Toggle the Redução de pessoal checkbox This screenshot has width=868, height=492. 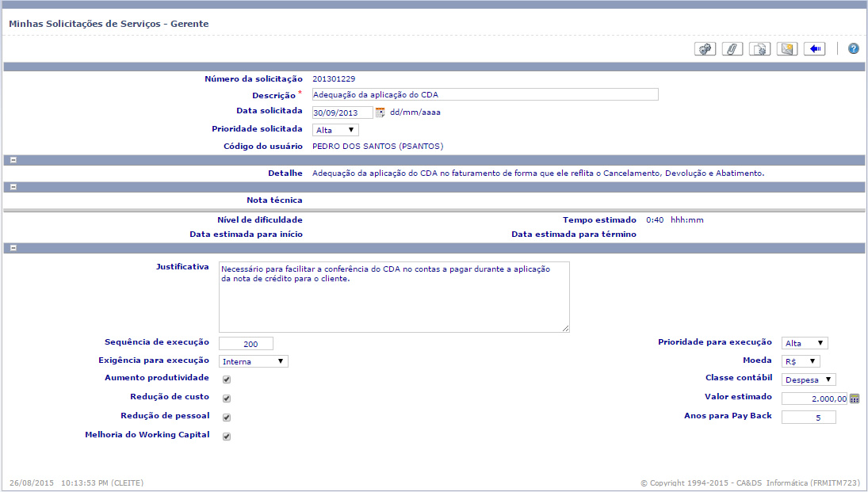coord(227,418)
